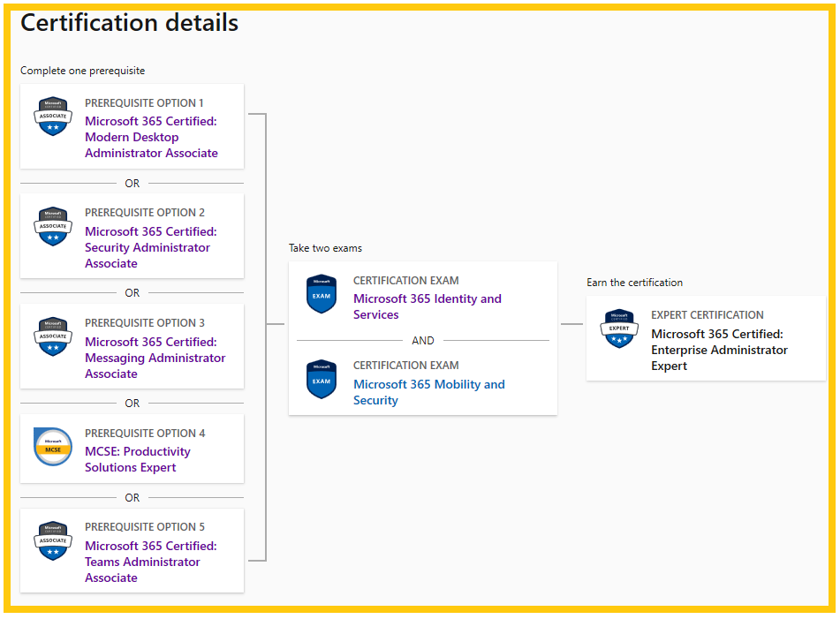Click the Associate badge icon for Prerequisite Option 2
The width and height of the screenshot is (840, 619).
pyautogui.click(x=52, y=227)
